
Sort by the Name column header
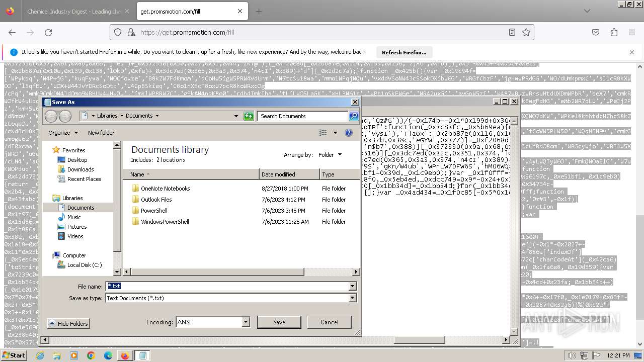click(191, 174)
